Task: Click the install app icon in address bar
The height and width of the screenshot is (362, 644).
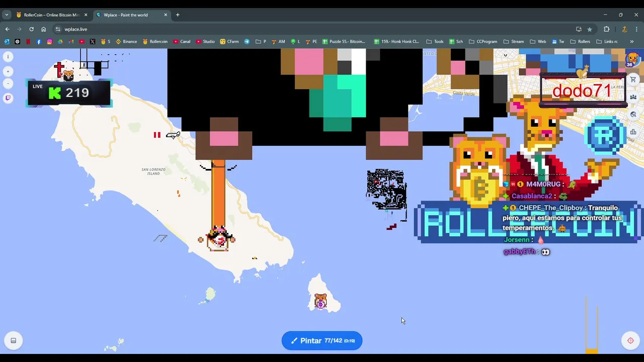Action: 579,29
